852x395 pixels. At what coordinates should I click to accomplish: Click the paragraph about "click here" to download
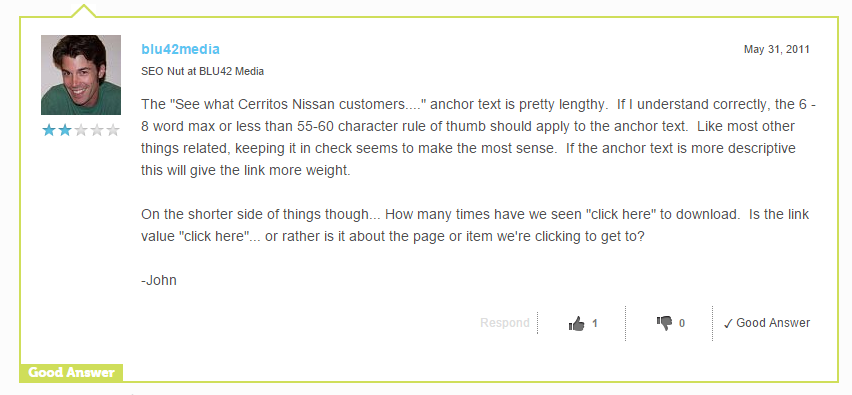(x=475, y=225)
